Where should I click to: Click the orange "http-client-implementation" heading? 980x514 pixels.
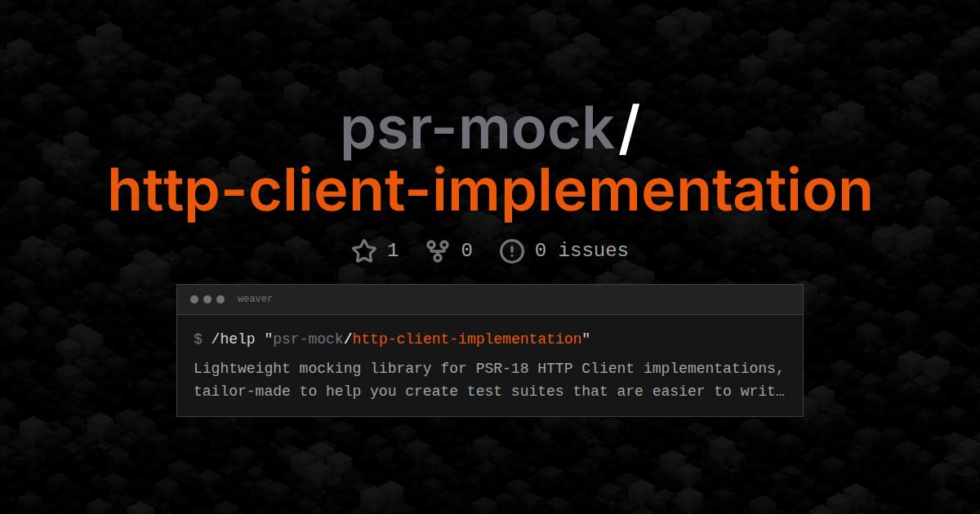click(x=490, y=193)
